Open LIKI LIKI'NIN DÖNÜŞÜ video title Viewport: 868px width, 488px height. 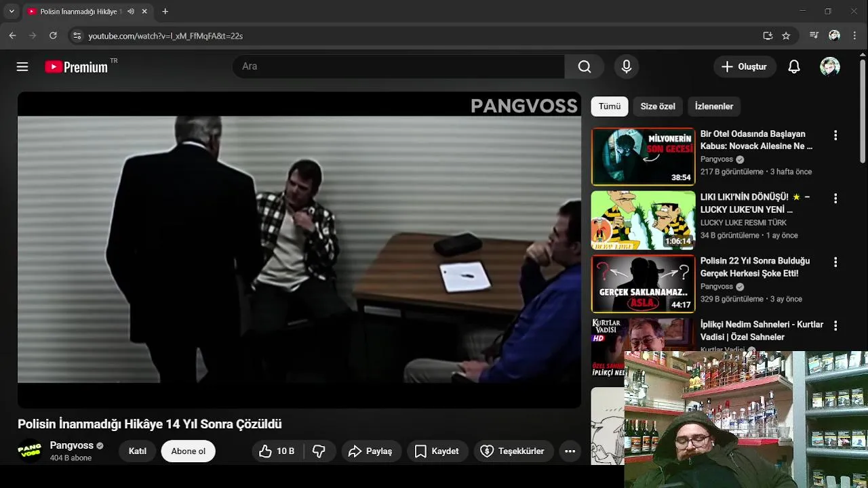point(755,203)
